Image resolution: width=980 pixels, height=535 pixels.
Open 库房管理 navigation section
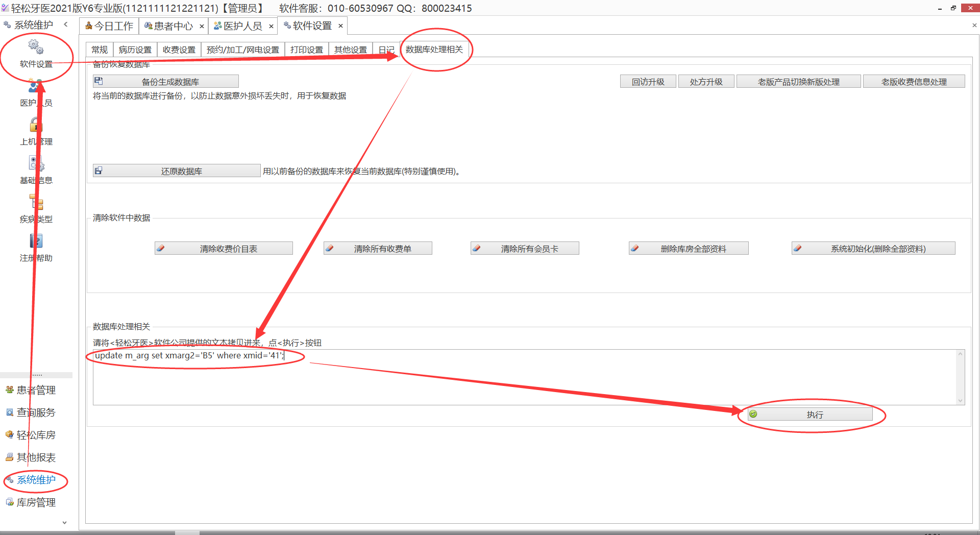[x=36, y=502]
